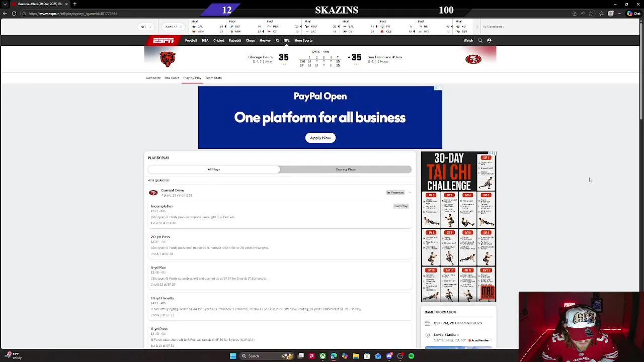The height and width of the screenshot is (362, 644).
Task: Click the San Francisco 49ers team name link
Action: (x=385, y=57)
